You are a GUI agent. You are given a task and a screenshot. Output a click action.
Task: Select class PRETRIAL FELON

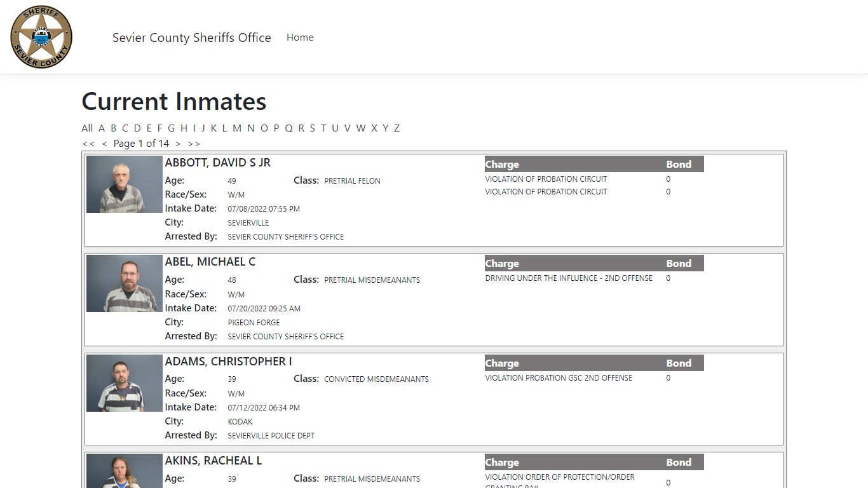click(352, 181)
